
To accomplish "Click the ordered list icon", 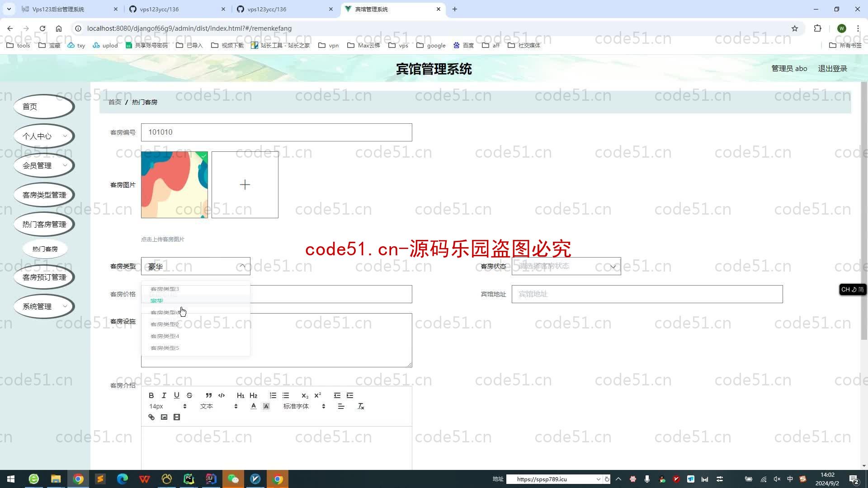I will [273, 395].
